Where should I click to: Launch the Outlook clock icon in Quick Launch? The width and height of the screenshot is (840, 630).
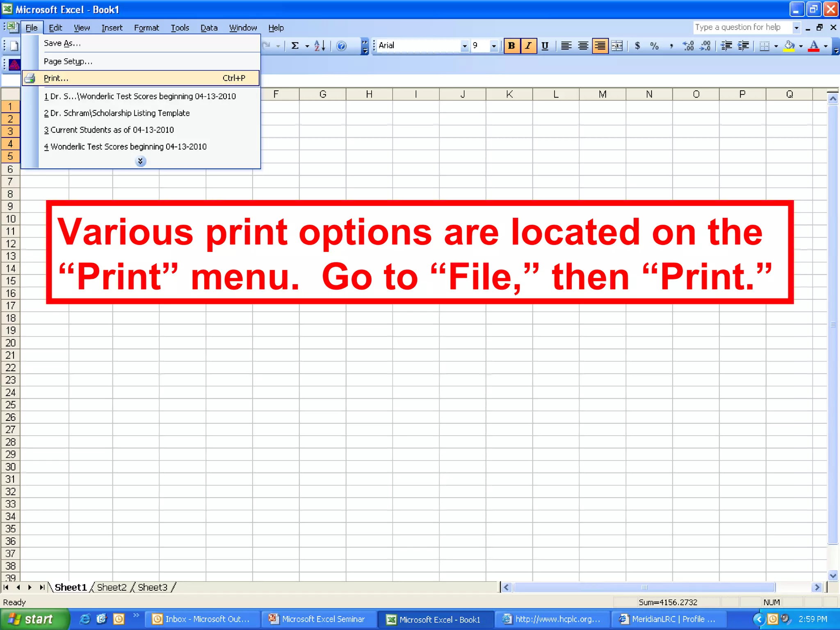click(x=119, y=619)
